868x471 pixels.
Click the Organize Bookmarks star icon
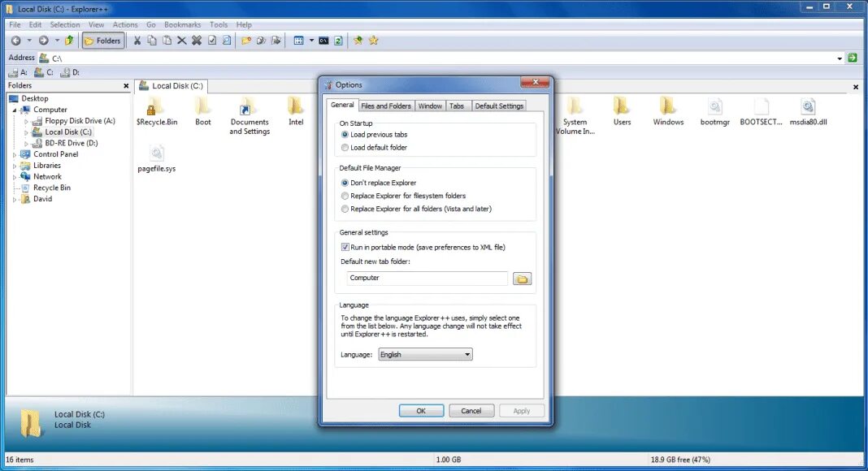374,41
